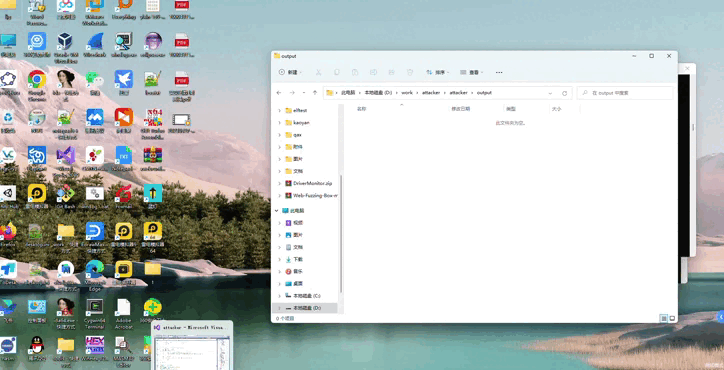This screenshot has height=370, width=724.
Task: Select the Cygwin64 Terminal desktop icon
Action: coord(95,314)
